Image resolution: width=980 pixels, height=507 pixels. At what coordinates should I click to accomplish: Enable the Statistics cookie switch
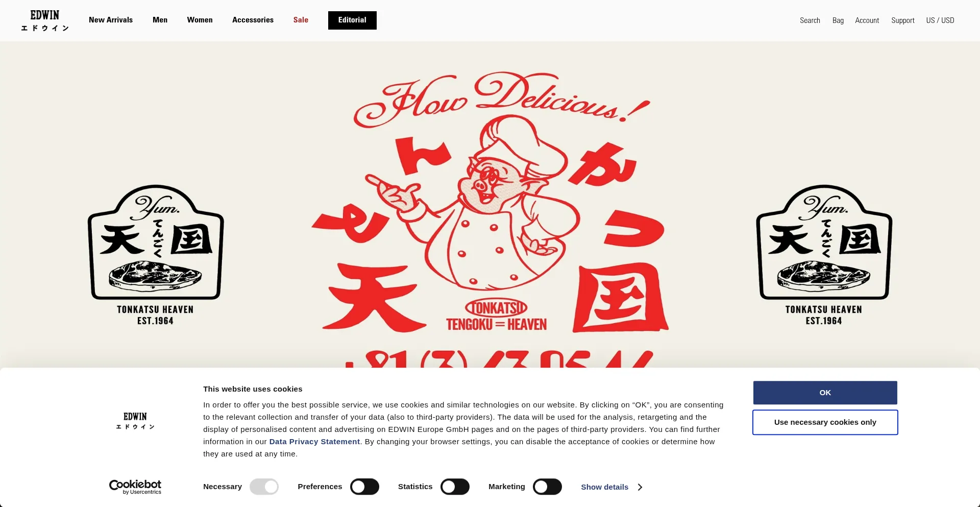[455, 487]
